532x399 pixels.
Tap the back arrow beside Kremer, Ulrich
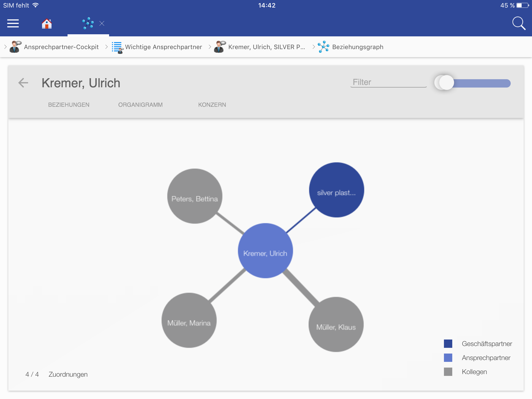[23, 83]
